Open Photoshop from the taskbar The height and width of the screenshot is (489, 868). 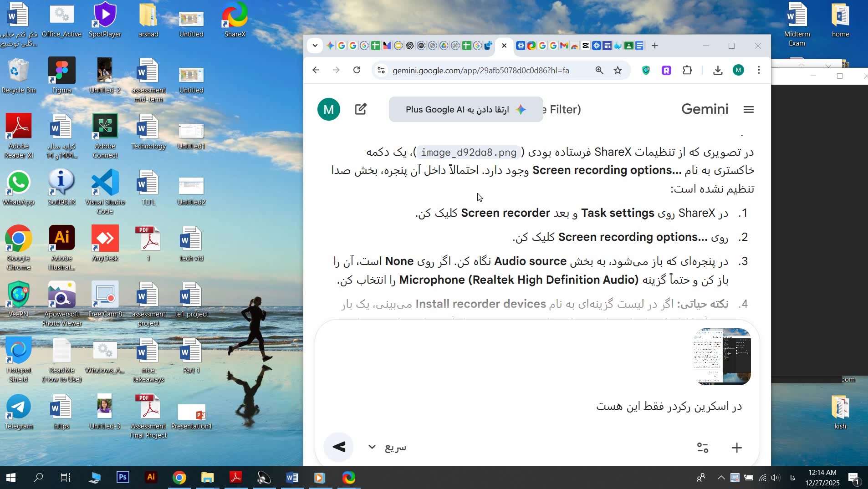coord(123,478)
